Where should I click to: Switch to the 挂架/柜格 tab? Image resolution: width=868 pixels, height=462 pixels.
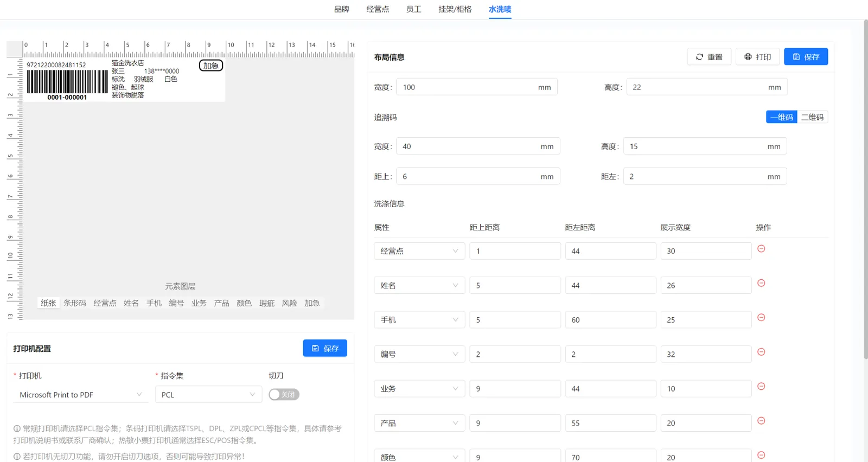(x=455, y=9)
